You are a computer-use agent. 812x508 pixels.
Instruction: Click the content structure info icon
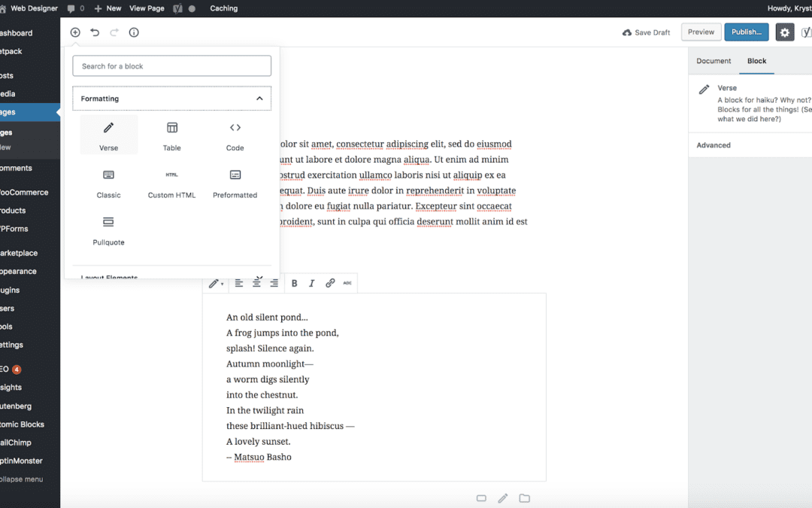[x=133, y=32]
